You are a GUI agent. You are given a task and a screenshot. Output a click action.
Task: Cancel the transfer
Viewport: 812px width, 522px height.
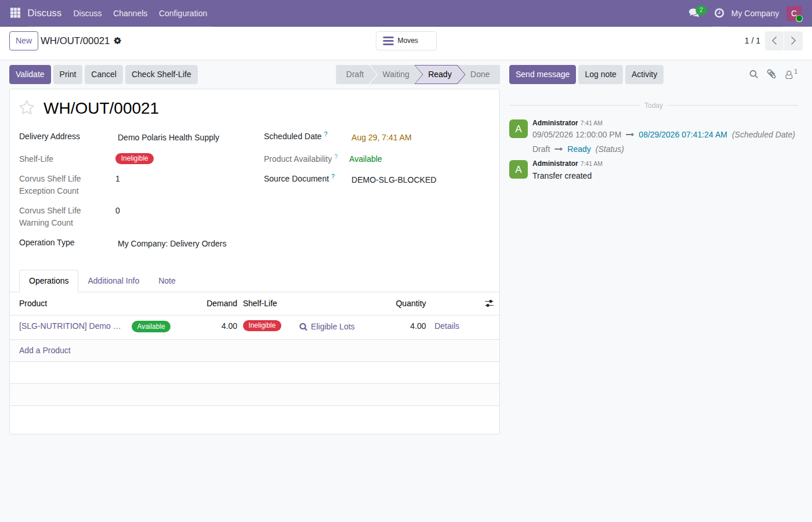(104, 74)
